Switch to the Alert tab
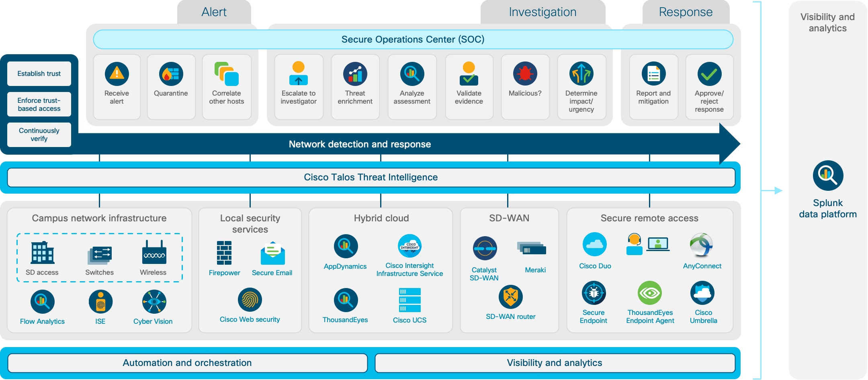The height and width of the screenshot is (380, 868). (214, 12)
